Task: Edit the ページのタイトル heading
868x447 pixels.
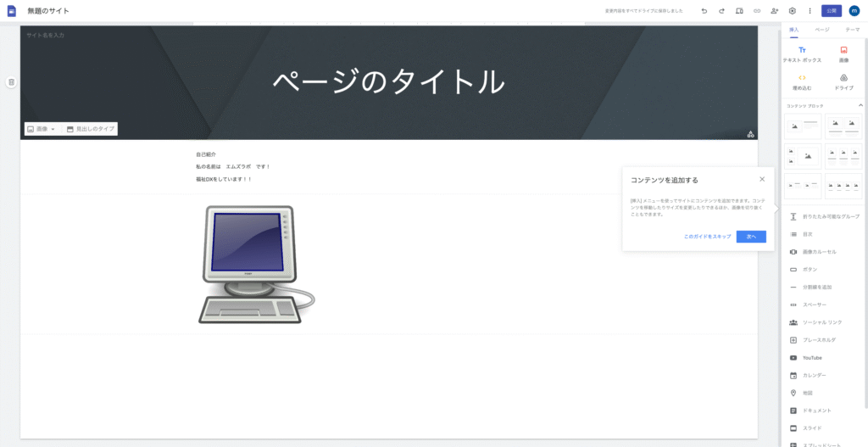Action: pos(388,82)
